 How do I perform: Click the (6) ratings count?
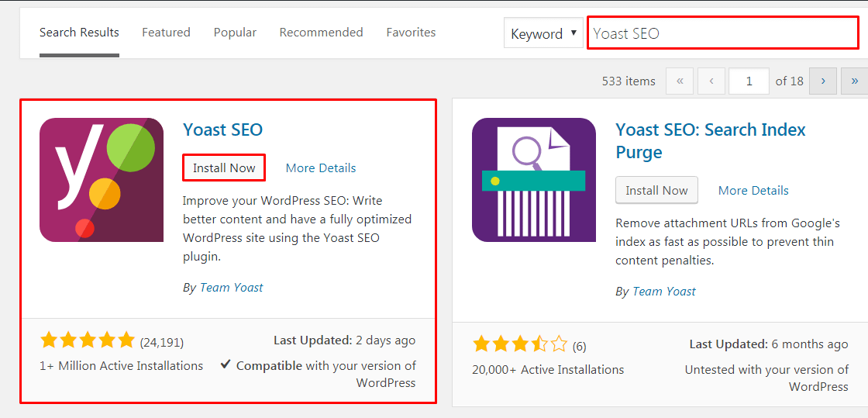[579, 347]
